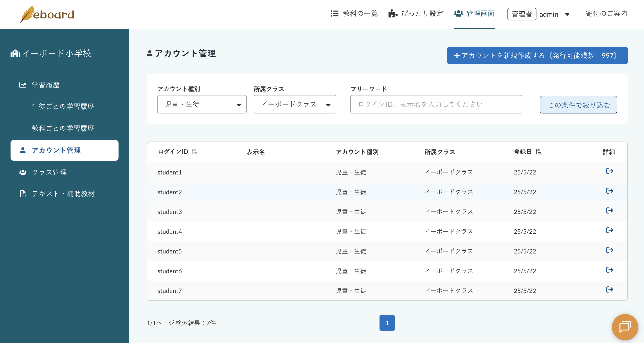Click the 管理者 role badge
The image size is (644, 343).
[x=522, y=14]
